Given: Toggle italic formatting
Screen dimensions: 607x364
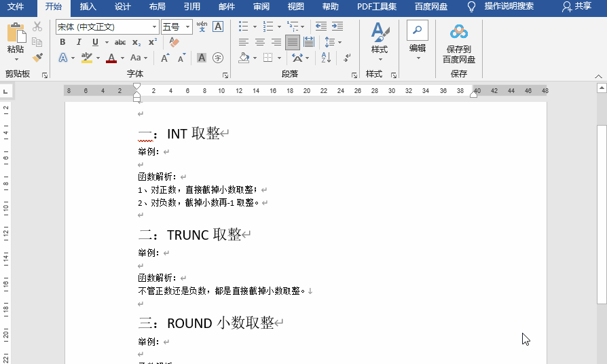Looking at the screenshot, I should pyautogui.click(x=79, y=42).
